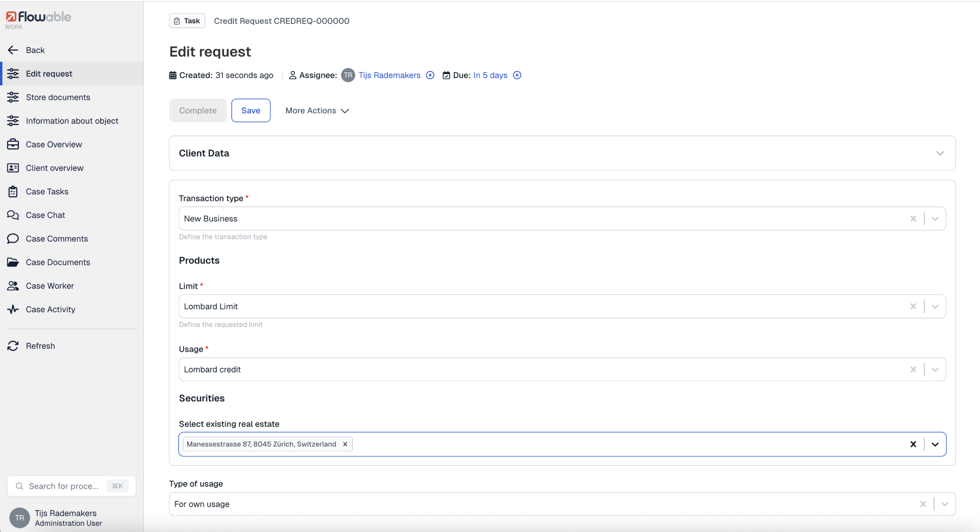Click the Case Chat bubbles icon
Viewport: 980px width, 532px height.
(13, 215)
